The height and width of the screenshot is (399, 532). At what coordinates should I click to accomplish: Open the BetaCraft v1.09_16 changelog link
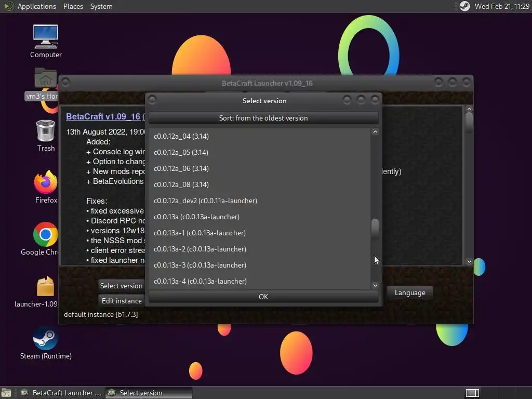(x=103, y=116)
